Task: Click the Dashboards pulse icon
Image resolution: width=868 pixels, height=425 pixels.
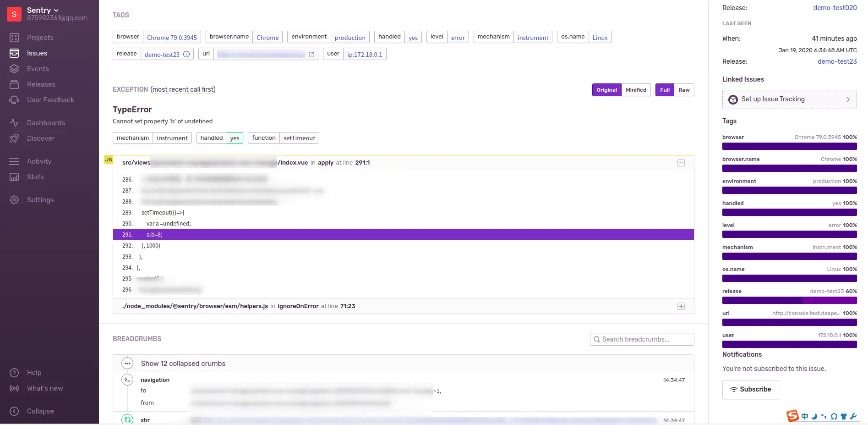Action: point(14,123)
